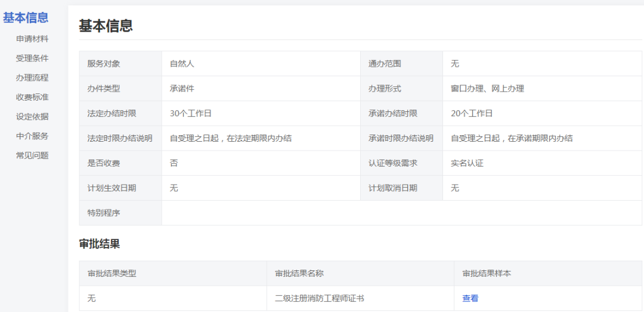Click the 审批结果 section heading
Viewport: 644px width, 312px height.
pyautogui.click(x=100, y=244)
